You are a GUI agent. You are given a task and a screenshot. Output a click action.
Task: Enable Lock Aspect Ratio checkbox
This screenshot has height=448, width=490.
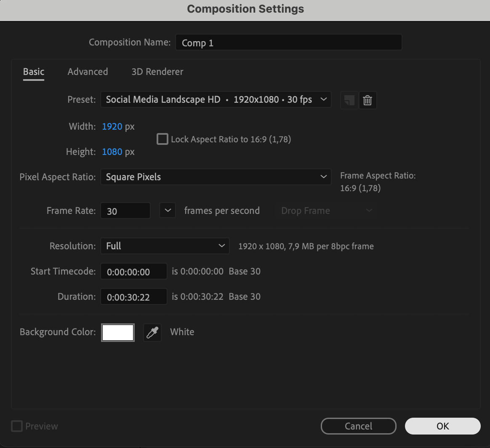point(162,139)
